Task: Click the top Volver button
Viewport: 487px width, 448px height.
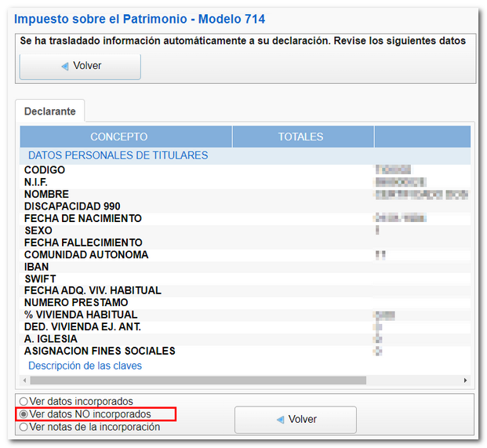Action: (80, 66)
